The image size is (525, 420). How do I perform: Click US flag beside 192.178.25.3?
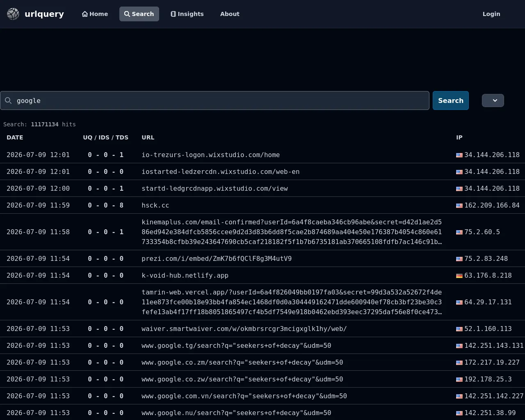pyautogui.click(x=459, y=379)
